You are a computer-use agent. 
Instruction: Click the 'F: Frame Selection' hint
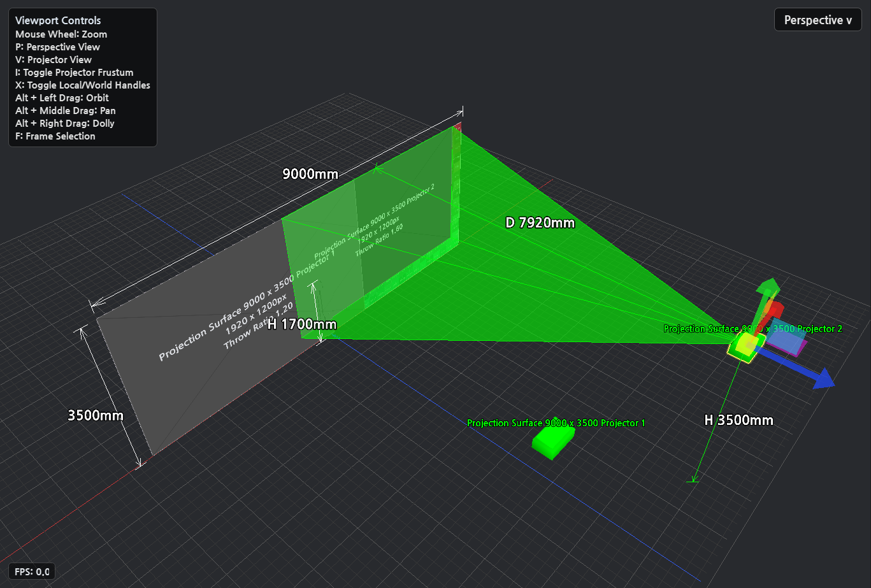click(x=55, y=136)
